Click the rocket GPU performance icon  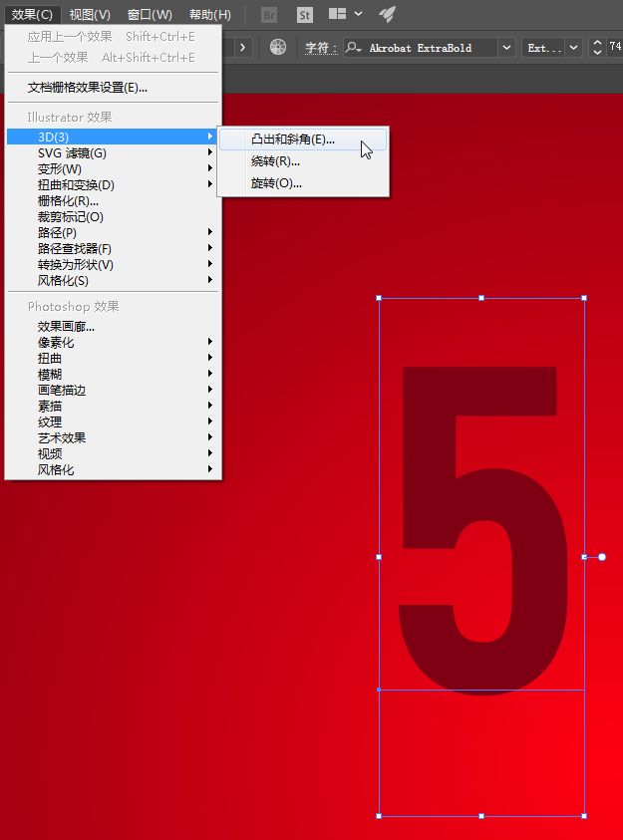click(388, 15)
